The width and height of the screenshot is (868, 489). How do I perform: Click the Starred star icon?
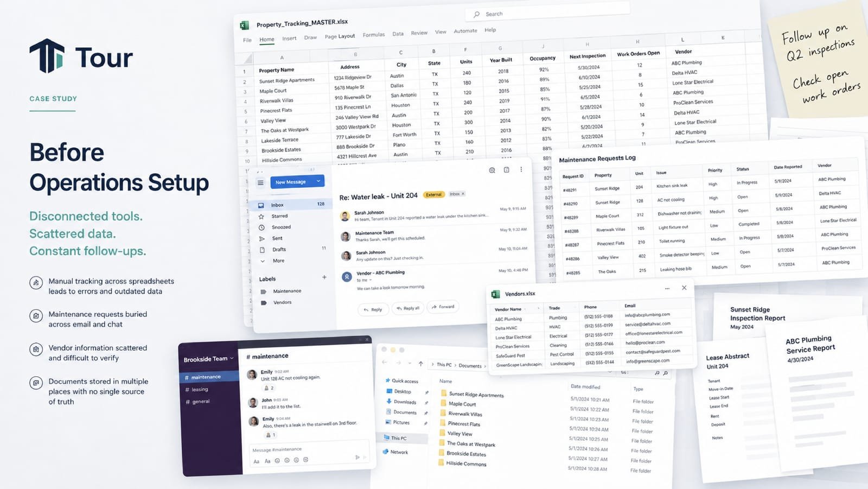tap(261, 217)
